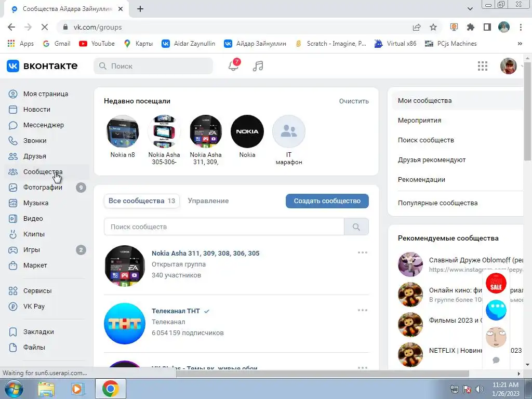Click the Клипы sidebar icon
Viewport: 532px width, 399px height.
pyautogui.click(x=13, y=234)
